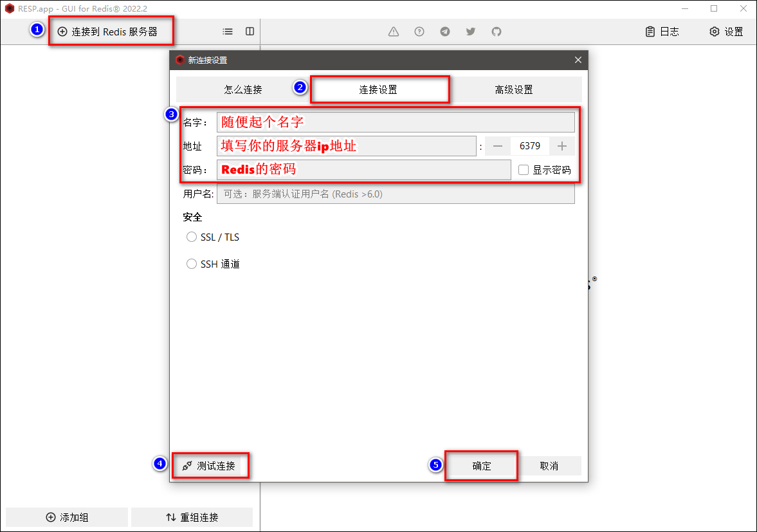This screenshot has height=532, width=757.
Task: Close the RESP.app main window
Action: (743, 9)
